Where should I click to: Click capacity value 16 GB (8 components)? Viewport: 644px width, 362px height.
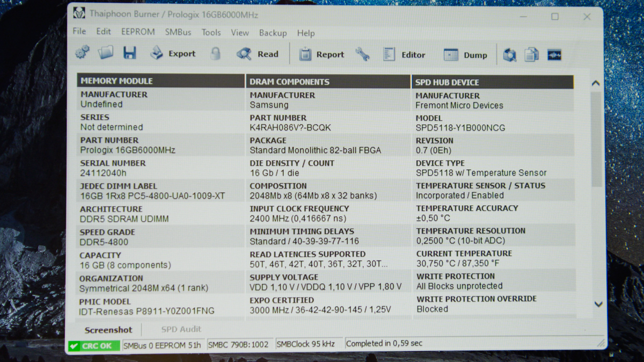[x=125, y=265]
